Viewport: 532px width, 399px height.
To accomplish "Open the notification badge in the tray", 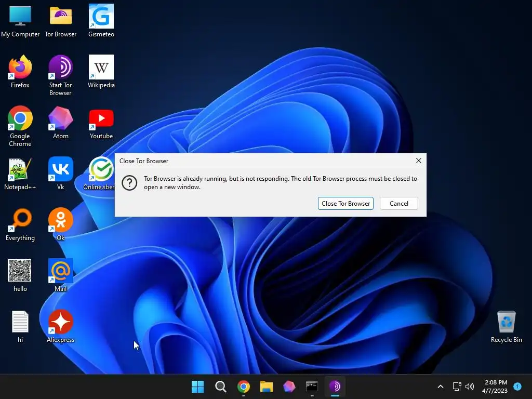I will (x=517, y=386).
